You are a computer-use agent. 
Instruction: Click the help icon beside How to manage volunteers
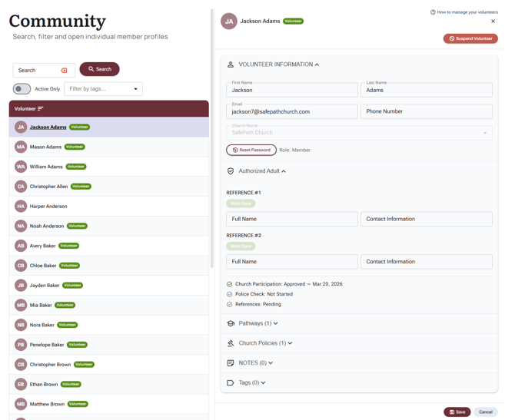pos(433,12)
